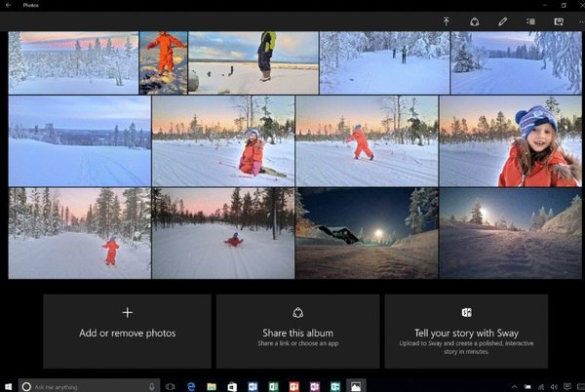Open Microsoft Edge from the taskbar
Image resolution: width=585 pixels, height=392 pixels.
[190, 386]
